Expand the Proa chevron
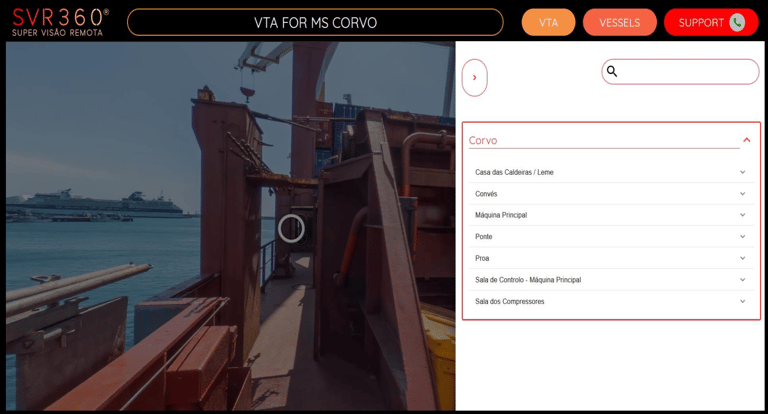768x414 pixels. (x=743, y=258)
